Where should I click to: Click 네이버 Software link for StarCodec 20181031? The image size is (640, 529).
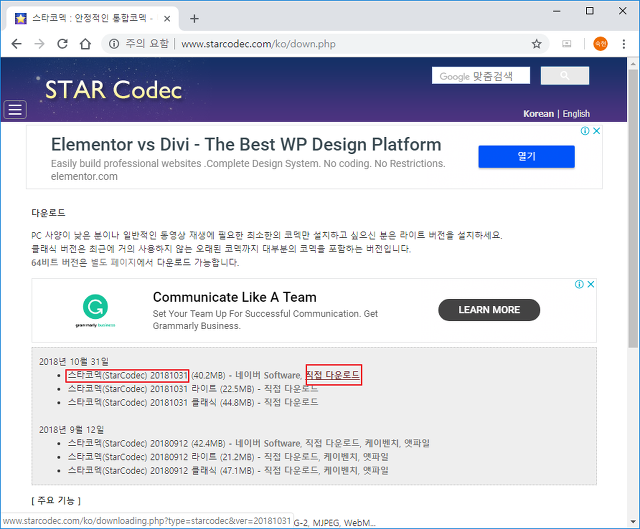click(268, 375)
